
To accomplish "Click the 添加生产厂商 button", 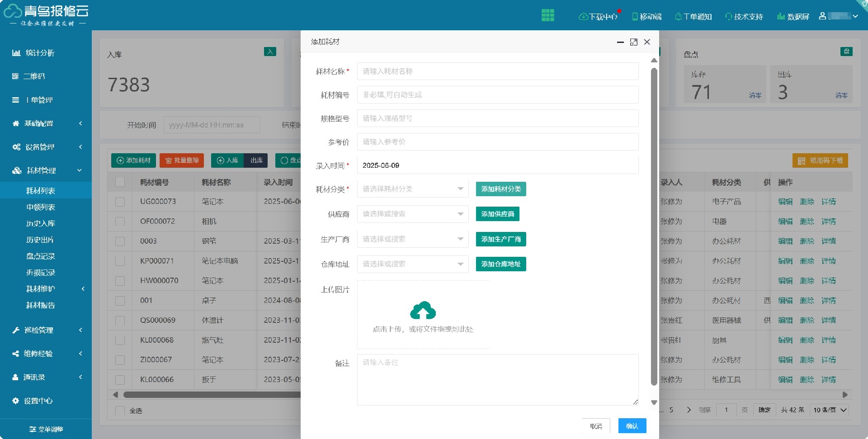I will pos(501,239).
